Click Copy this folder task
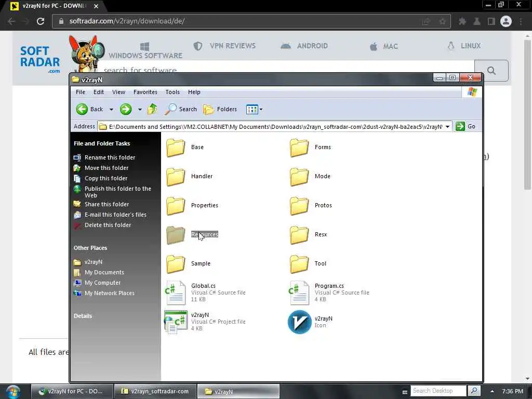Viewport: 532px width, 399px height. click(106, 179)
